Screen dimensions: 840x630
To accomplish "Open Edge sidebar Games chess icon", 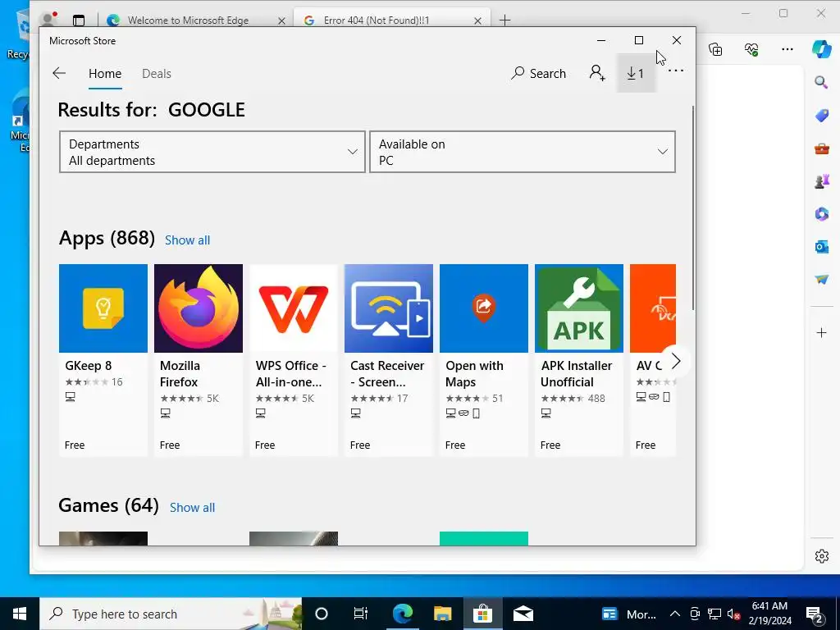I will (x=821, y=181).
